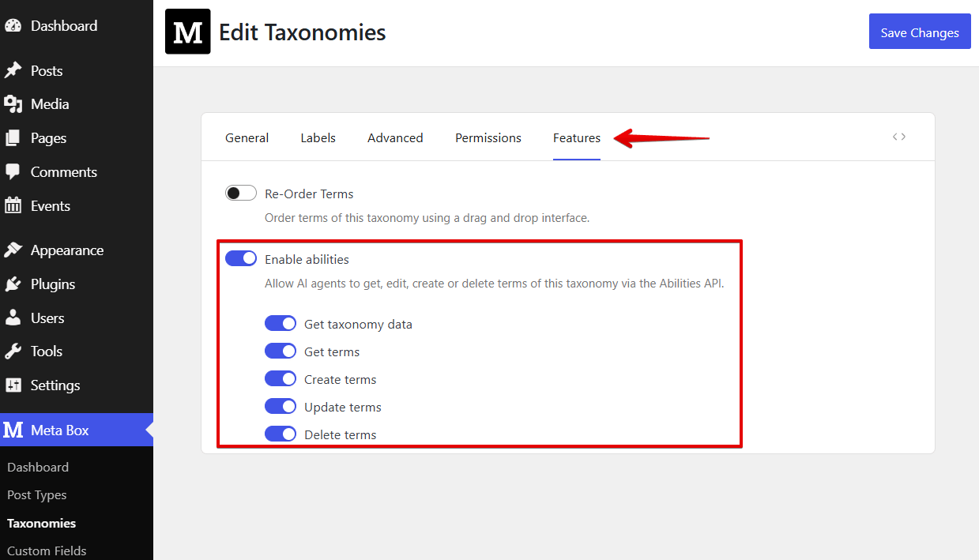The width and height of the screenshot is (979, 560).
Task: Click the Users person icon
Action: pyautogui.click(x=13, y=318)
